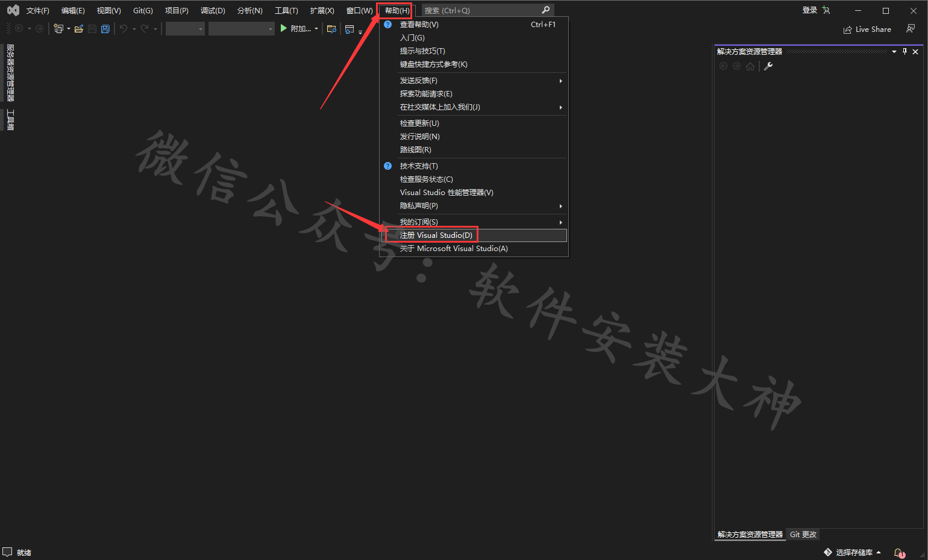Click the open file folder icon
The width and height of the screenshot is (928, 560).
pos(78,28)
